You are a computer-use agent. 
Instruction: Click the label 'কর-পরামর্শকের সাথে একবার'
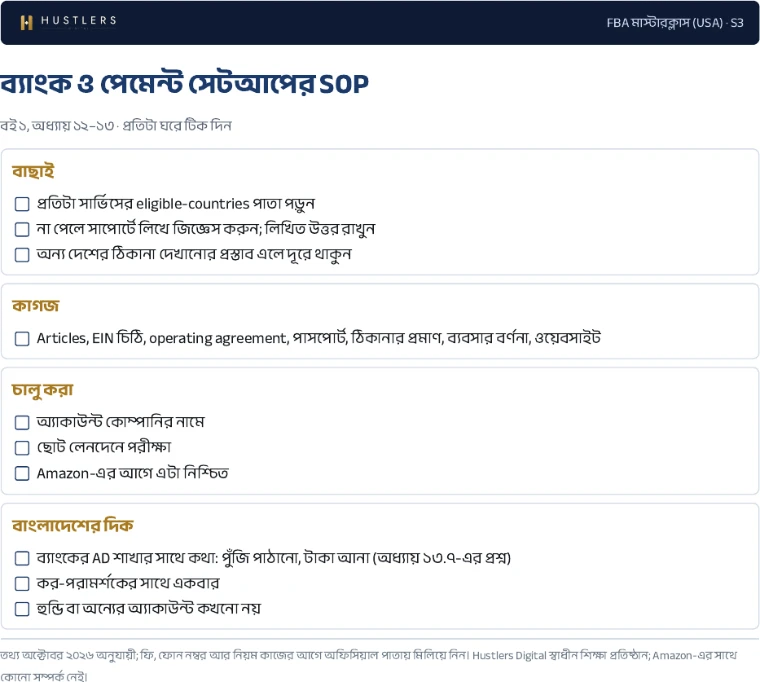coord(128,584)
